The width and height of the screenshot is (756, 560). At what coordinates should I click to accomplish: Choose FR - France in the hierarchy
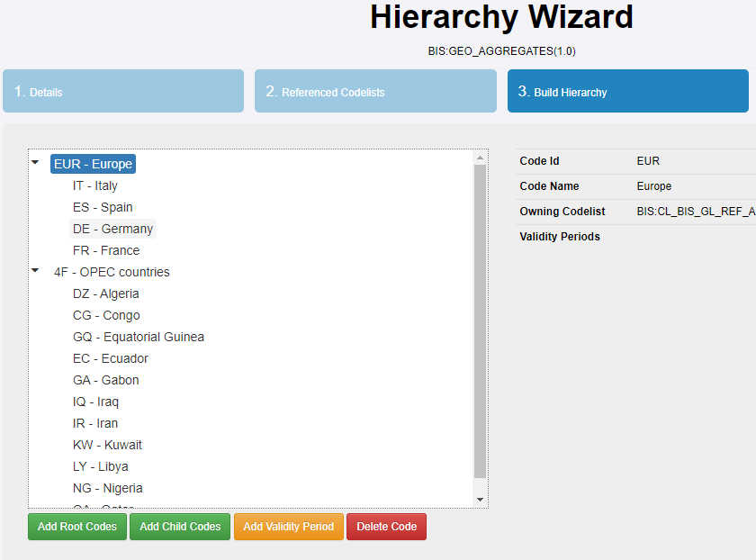click(106, 250)
